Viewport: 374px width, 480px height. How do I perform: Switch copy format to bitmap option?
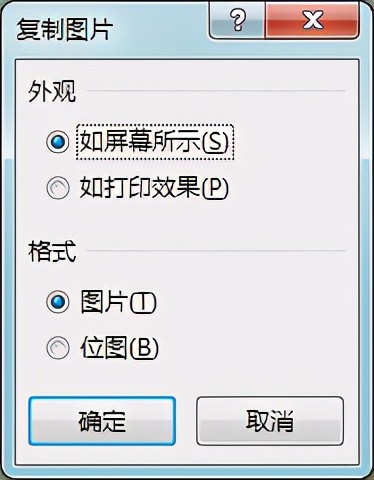[x=58, y=348]
